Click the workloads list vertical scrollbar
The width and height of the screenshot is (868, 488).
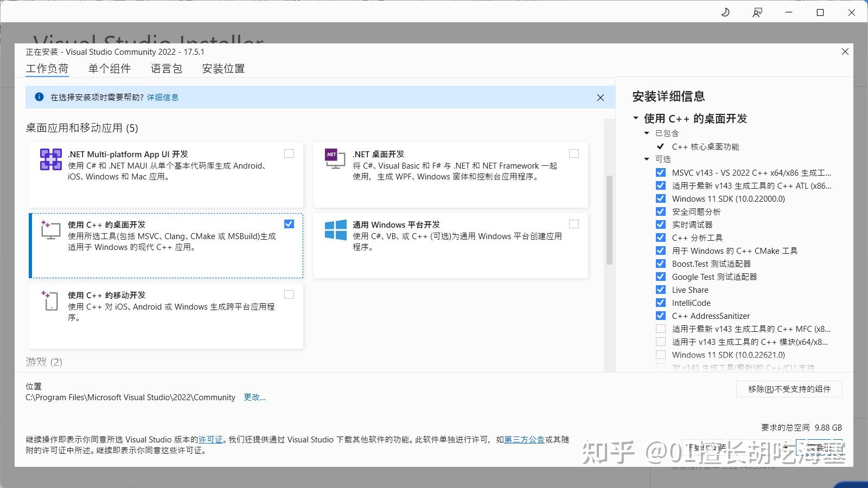[x=609, y=220]
